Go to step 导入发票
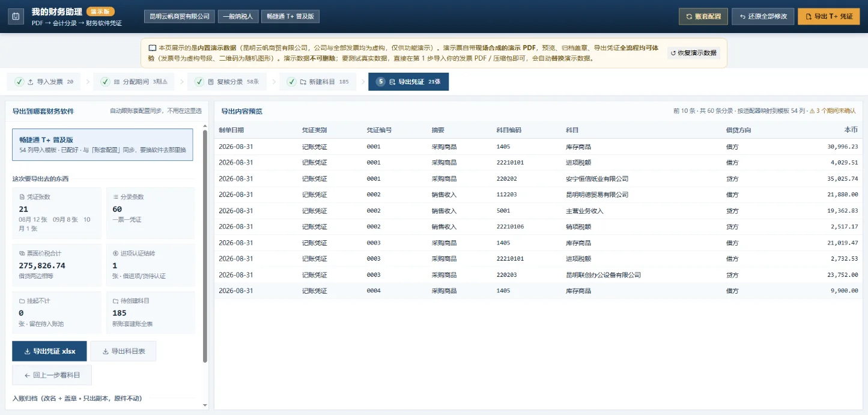The height and width of the screenshot is (415, 868). (x=44, y=82)
